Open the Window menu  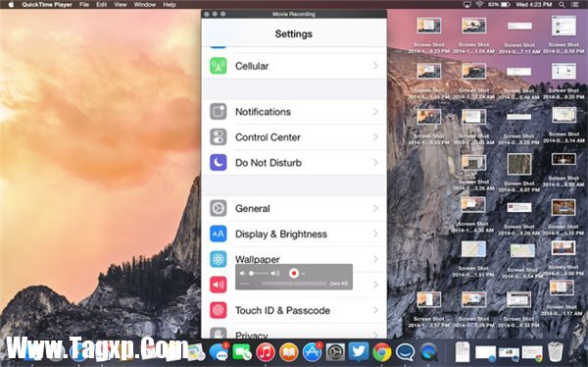pos(145,5)
